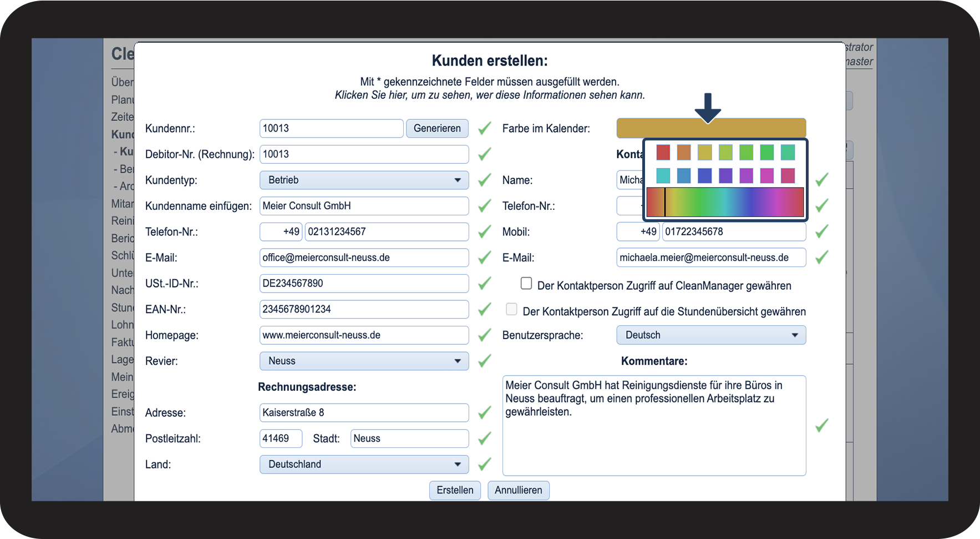Click the golden calendar color bar
Image resolution: width=980 pixels, height=539 pixels.
point(711,128)
